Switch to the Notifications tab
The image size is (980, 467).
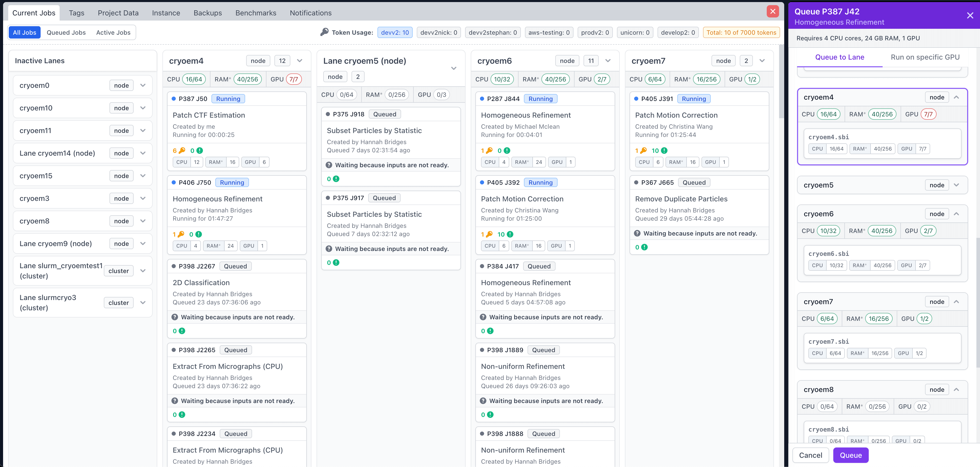(x=310, y=13)
